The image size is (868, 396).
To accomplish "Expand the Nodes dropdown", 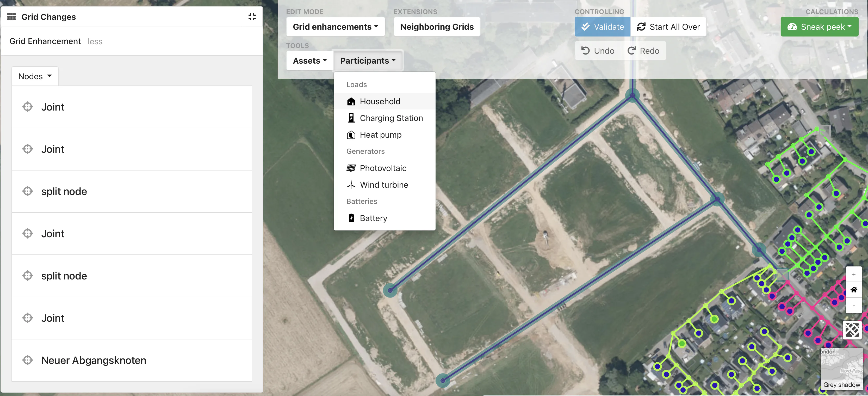I will point(35,76).
